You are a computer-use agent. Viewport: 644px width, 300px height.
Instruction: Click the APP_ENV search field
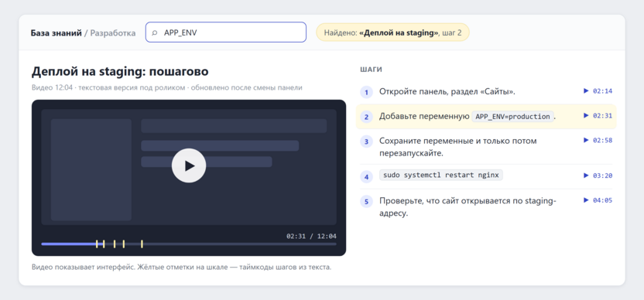pyautogui.click(x=226, y=32)
